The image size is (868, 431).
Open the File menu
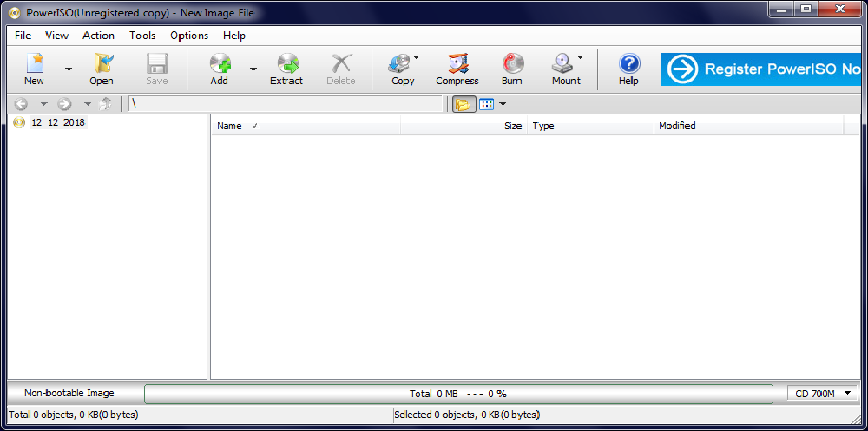[23, 36]
